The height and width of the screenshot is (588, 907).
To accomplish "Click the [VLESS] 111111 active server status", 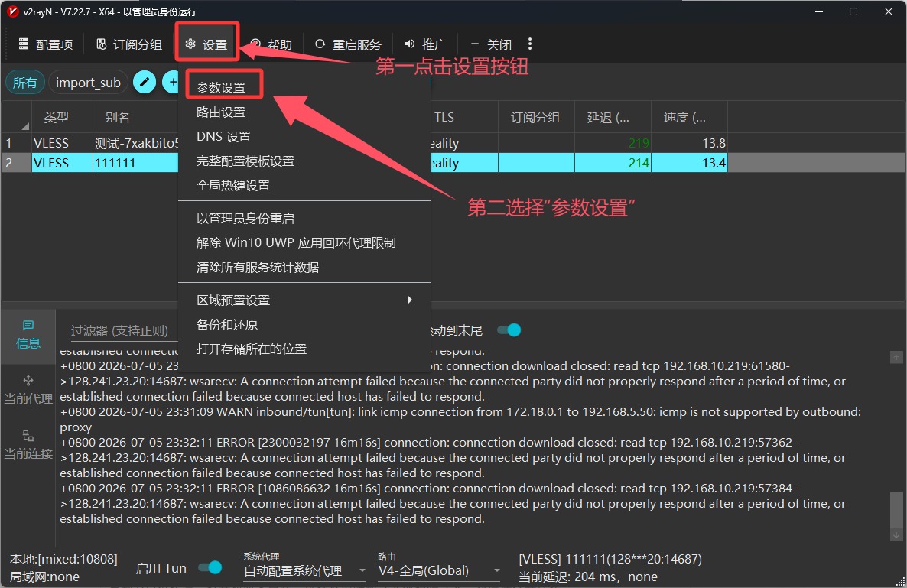I will point(610,560).
